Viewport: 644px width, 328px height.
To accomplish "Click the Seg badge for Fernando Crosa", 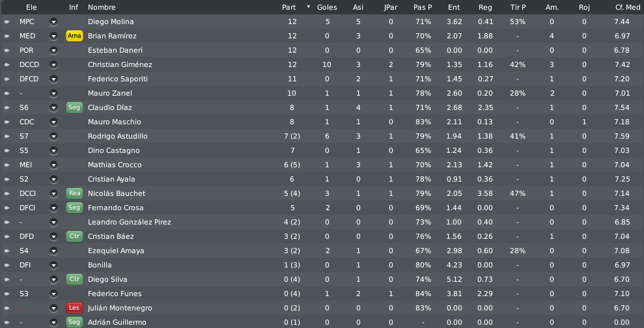I will pyautogui.click(x=74, y=208).
